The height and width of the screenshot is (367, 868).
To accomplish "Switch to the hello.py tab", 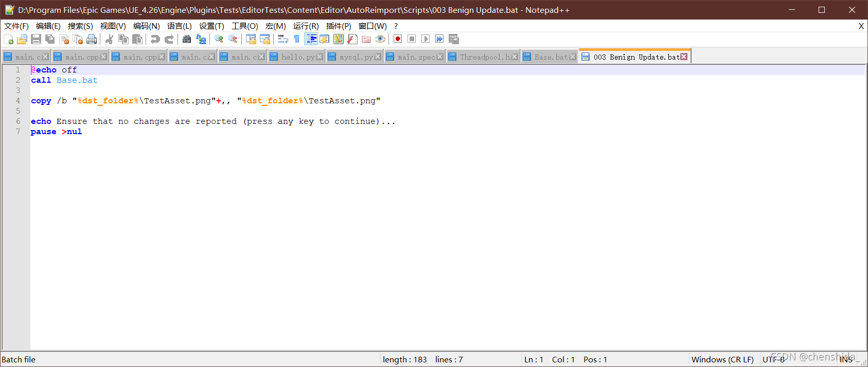I will pyautogui.click(x=296, y=57).
